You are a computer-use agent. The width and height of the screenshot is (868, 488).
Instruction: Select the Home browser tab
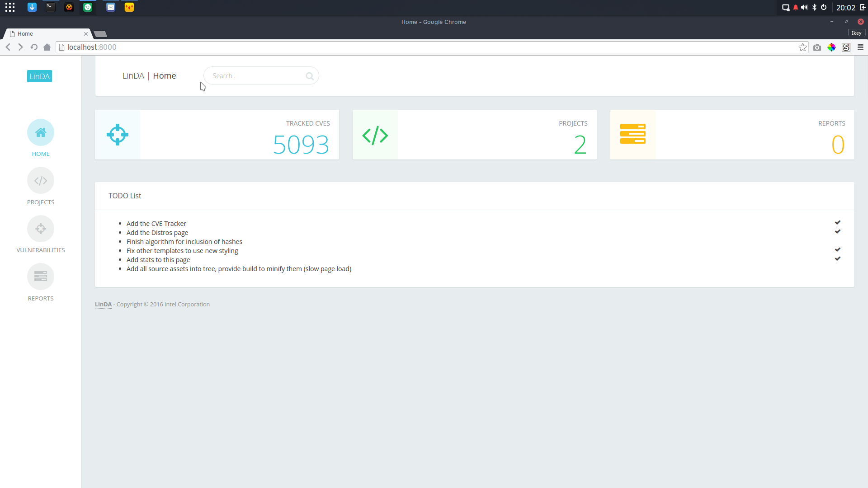(x=47, y=34)
